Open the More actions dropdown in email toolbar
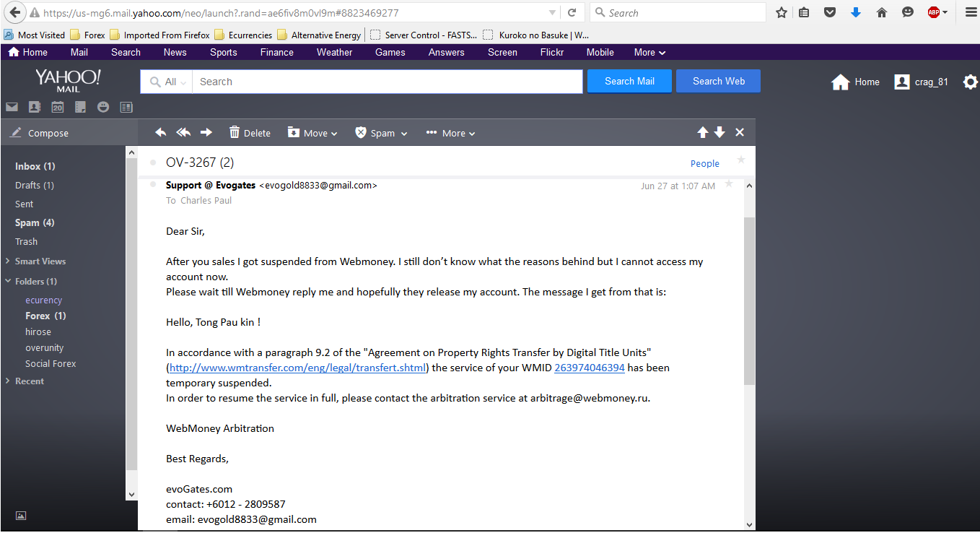The height and width of the screenshot is (533, 980). pyautogui.click(x=450, y=133)
